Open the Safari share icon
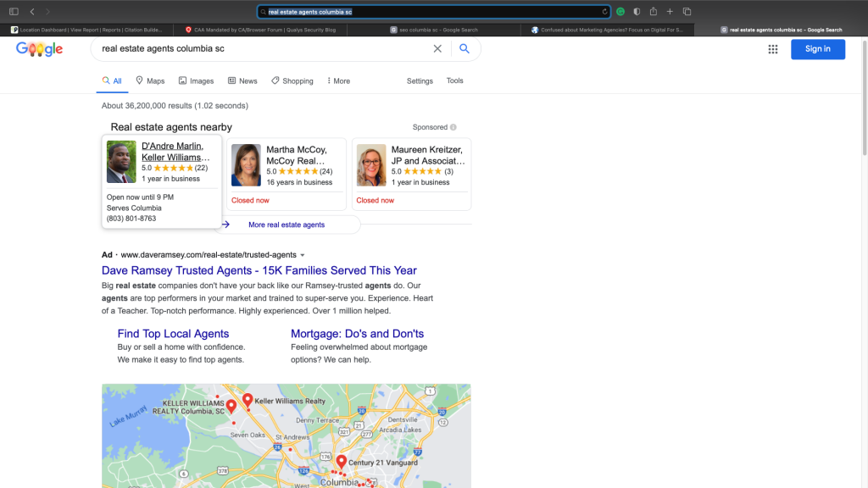 (x=654, y=12)
